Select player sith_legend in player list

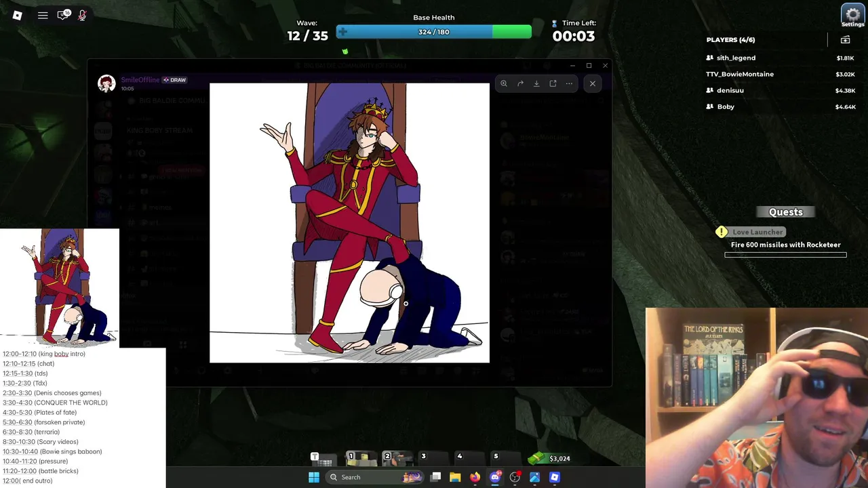coord(736,58)
